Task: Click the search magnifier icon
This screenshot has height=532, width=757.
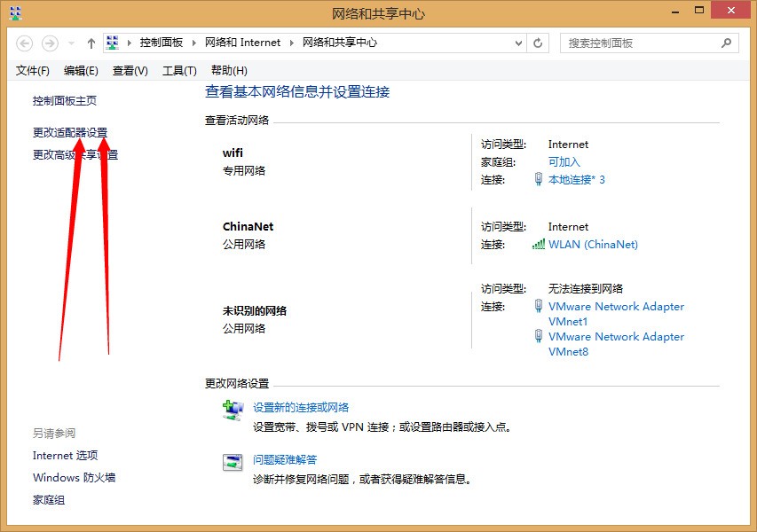Action: (x=726, y=43)
